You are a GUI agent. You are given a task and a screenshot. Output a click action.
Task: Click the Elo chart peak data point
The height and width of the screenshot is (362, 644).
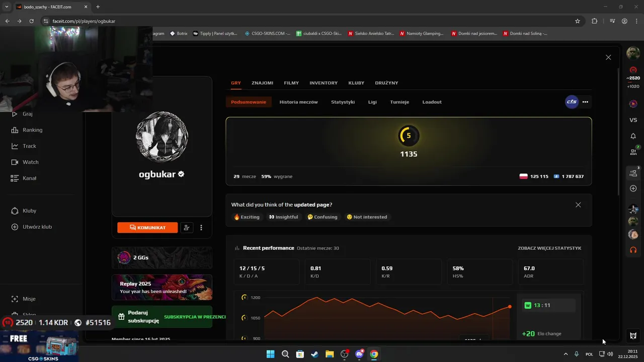click(x=317, y=298)
